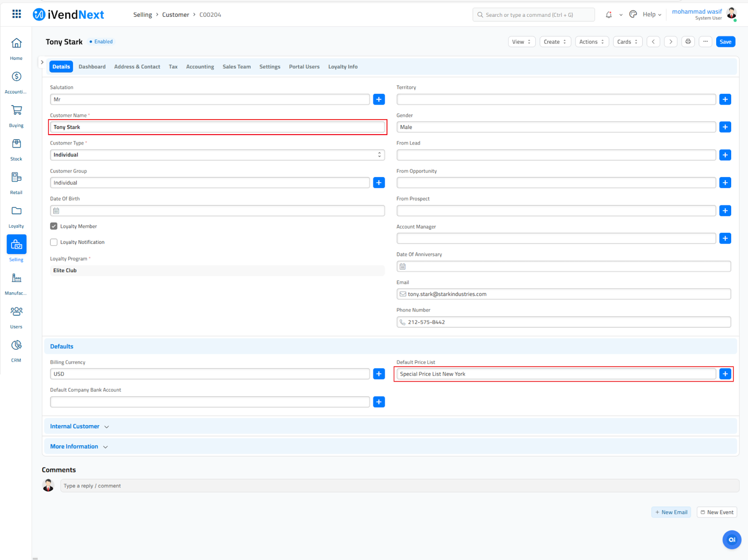Open the Selling module in sidebar
The width and height of the screenshot is (748, 560).
tap(16, 249)
